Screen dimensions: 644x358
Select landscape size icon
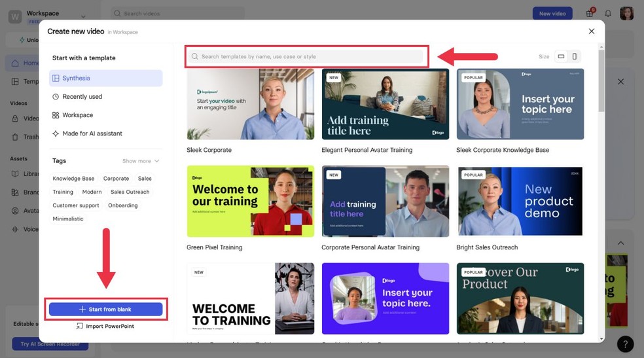[x=561, y=56]
